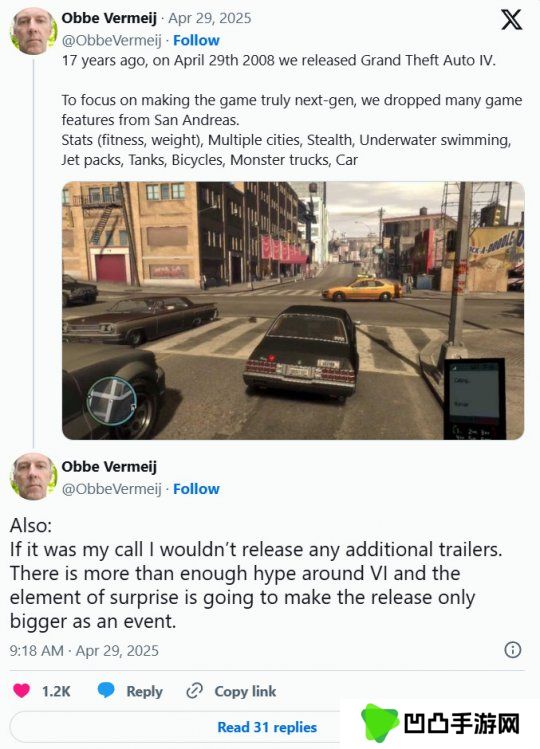Viewport: 540px width, 749px height.
Task: Like the tweet with heart icon
Action: (21, 691)
